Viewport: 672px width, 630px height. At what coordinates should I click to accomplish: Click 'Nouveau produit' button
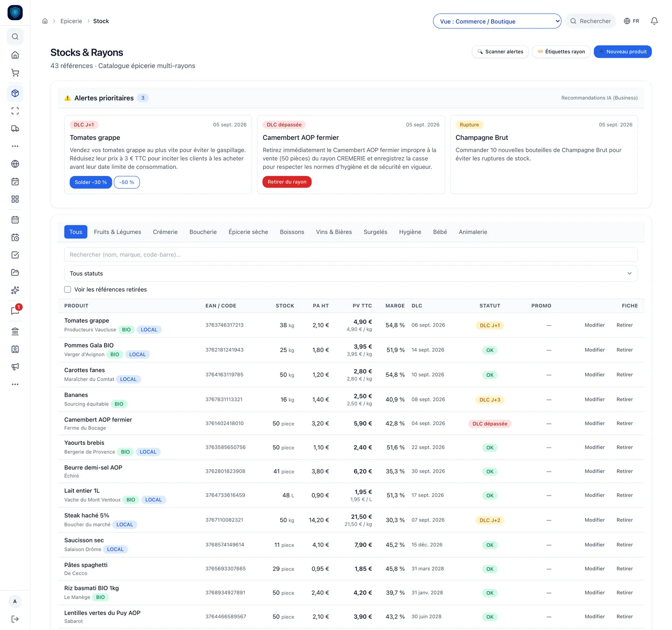click(623, 52)
